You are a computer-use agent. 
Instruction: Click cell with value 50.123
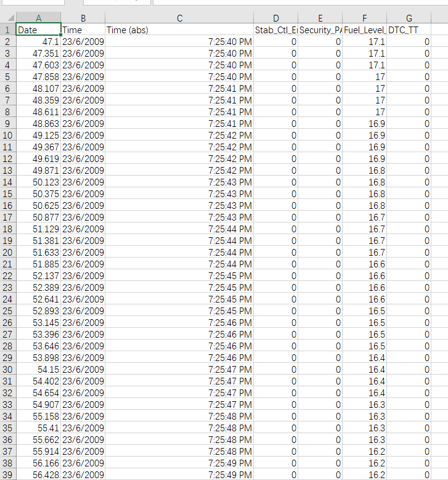click(x=38, y=182)
